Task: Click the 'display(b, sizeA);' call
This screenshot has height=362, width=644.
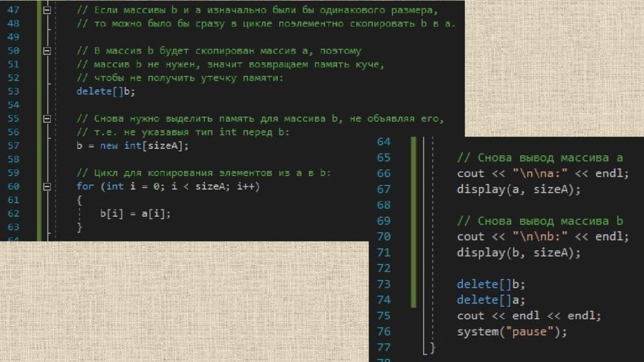Action: tap(519, 253)
